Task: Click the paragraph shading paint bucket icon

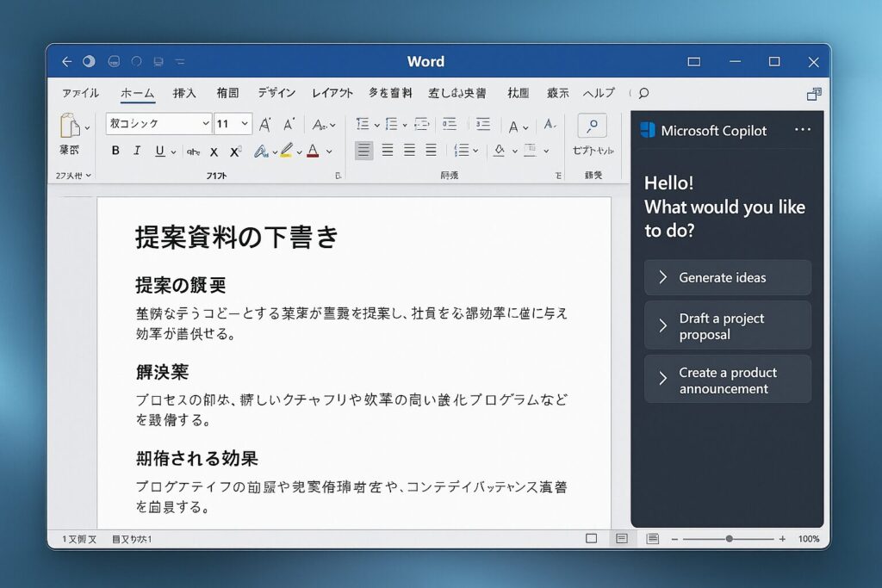Action: 499,150
